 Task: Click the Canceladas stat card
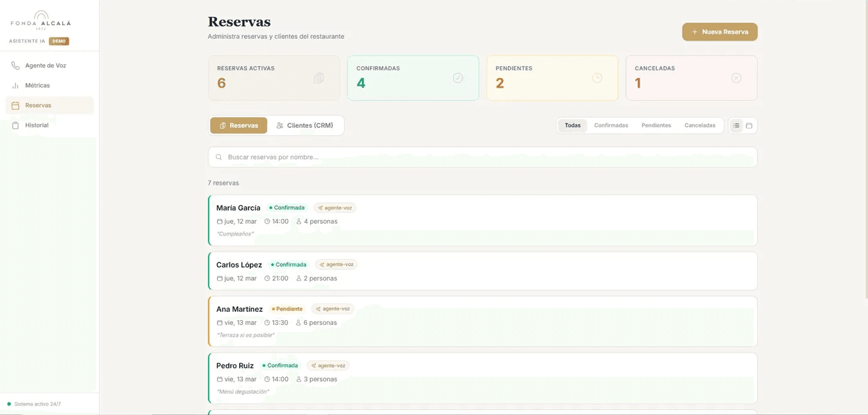pos(692,78)
